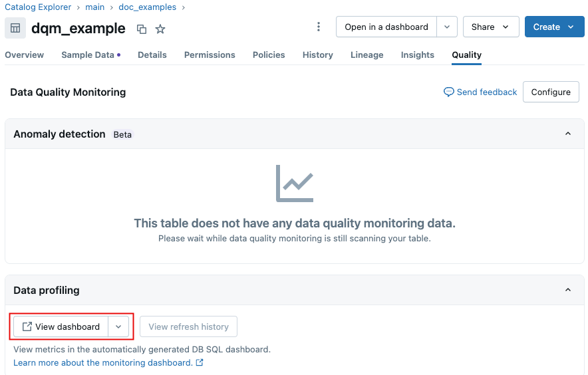Screen dimensions: 588x375
Task: Switch to the Lineage tab
Action: point(367,55)
